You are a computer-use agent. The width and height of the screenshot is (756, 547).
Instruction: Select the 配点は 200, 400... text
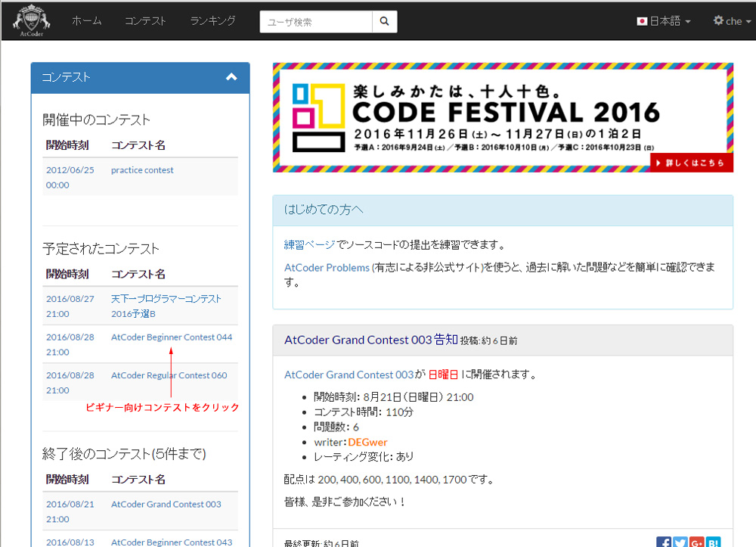tap(389, 480)
